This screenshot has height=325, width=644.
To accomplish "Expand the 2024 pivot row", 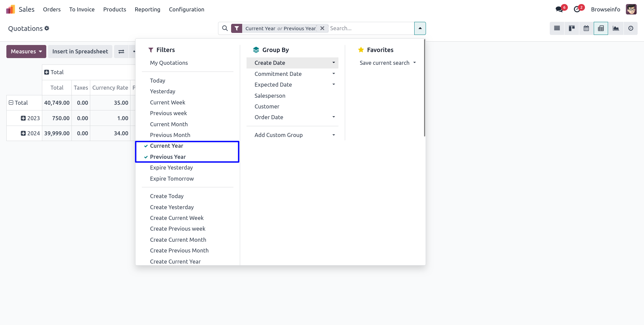I will click(23, 133).
